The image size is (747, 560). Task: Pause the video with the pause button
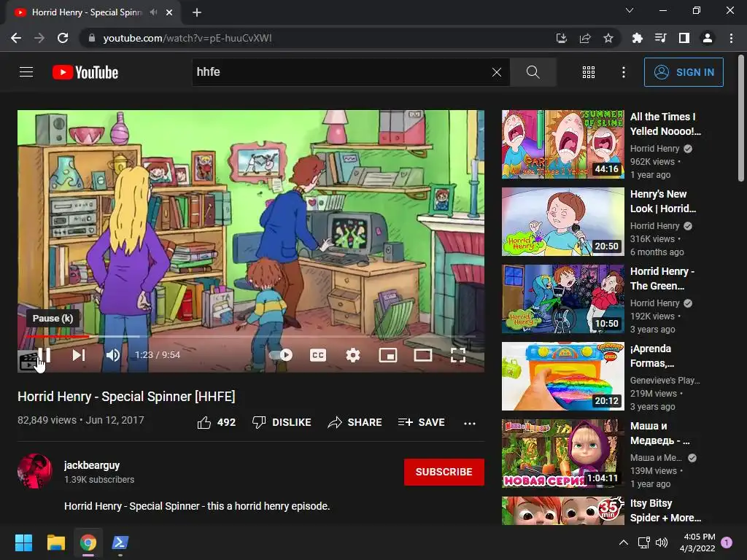coord(44,355)
